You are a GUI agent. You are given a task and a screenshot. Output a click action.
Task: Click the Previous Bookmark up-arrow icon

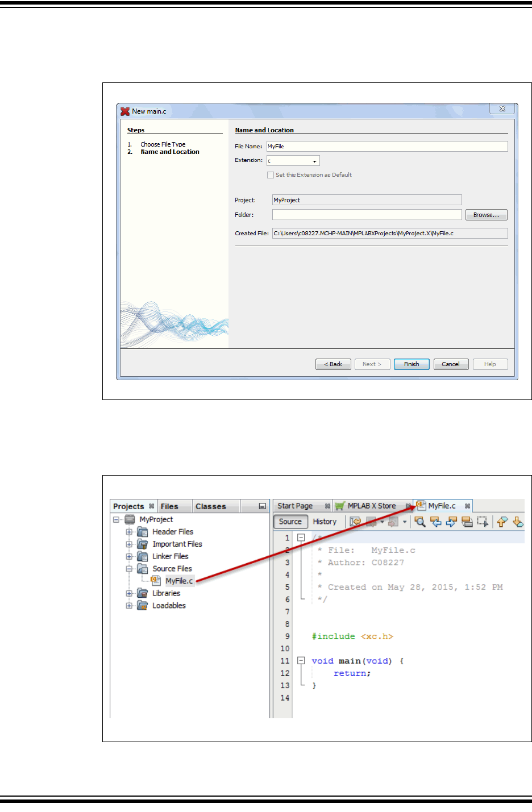pyautogui.click(x=502, y=522)
